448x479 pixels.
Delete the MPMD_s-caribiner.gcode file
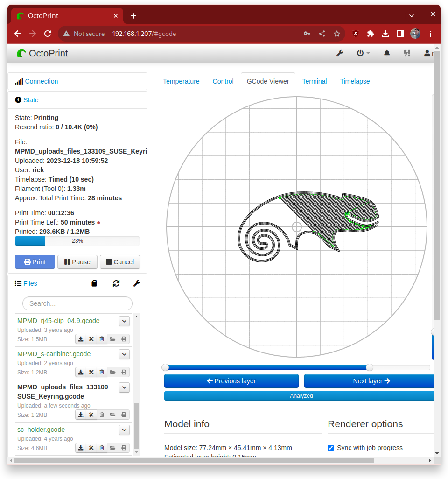102,372
